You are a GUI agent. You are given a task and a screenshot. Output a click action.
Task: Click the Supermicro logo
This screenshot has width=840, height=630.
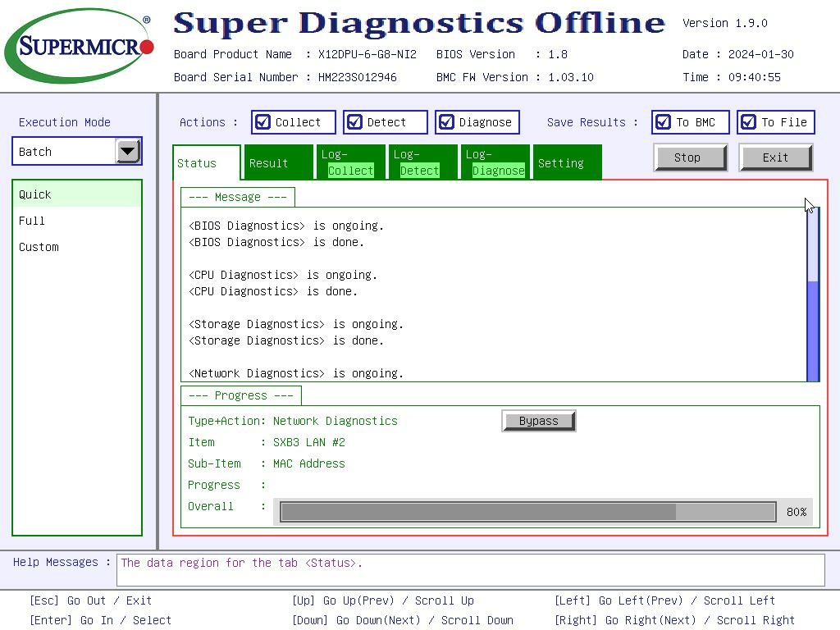pyautogui.click(x=78, y=45)
